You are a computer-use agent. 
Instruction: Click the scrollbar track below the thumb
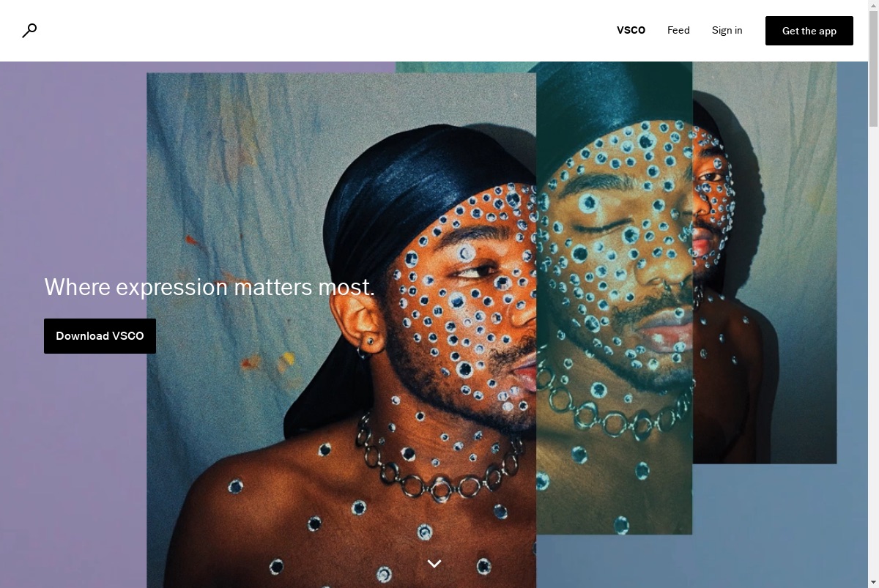873,351
